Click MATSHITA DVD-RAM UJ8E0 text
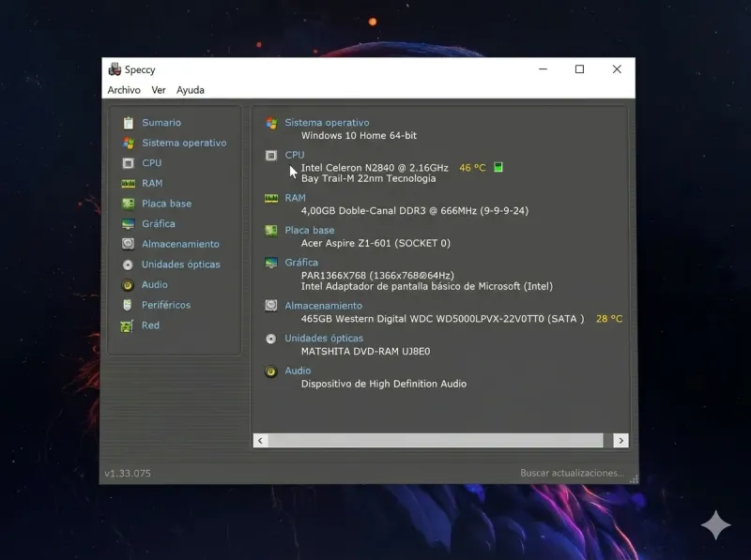751x560 pixels. 365,352
